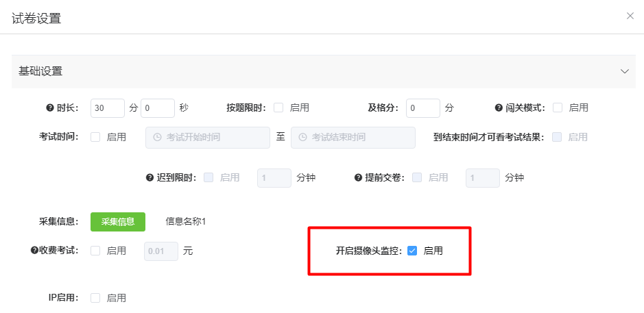This screenshot has width=644, height=313.
Task: Click the 及格分 score input field
Action: click(423, 108)
